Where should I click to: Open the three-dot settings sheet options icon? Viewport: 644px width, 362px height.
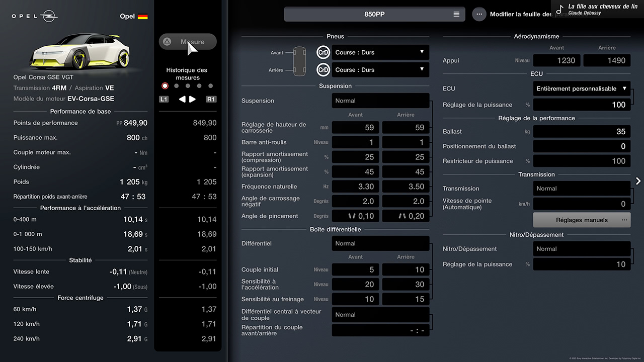(x=479, y=14)
